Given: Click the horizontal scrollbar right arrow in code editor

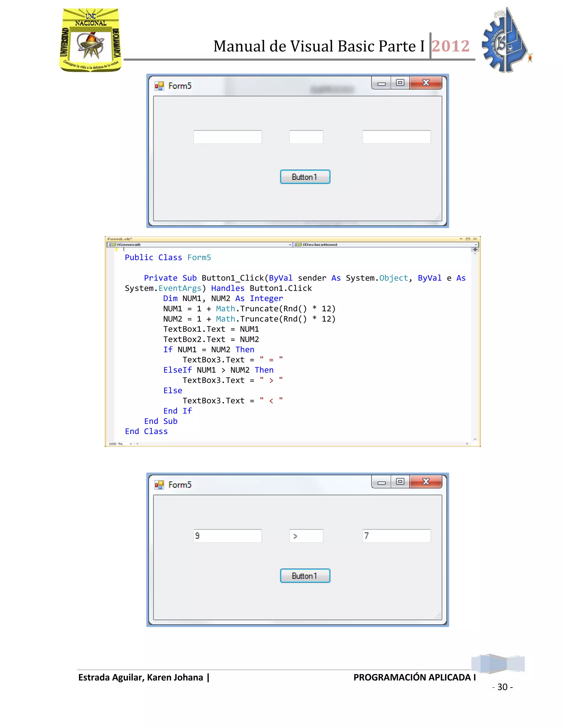Looking at the screenshot, I should [x=467, y=444].
